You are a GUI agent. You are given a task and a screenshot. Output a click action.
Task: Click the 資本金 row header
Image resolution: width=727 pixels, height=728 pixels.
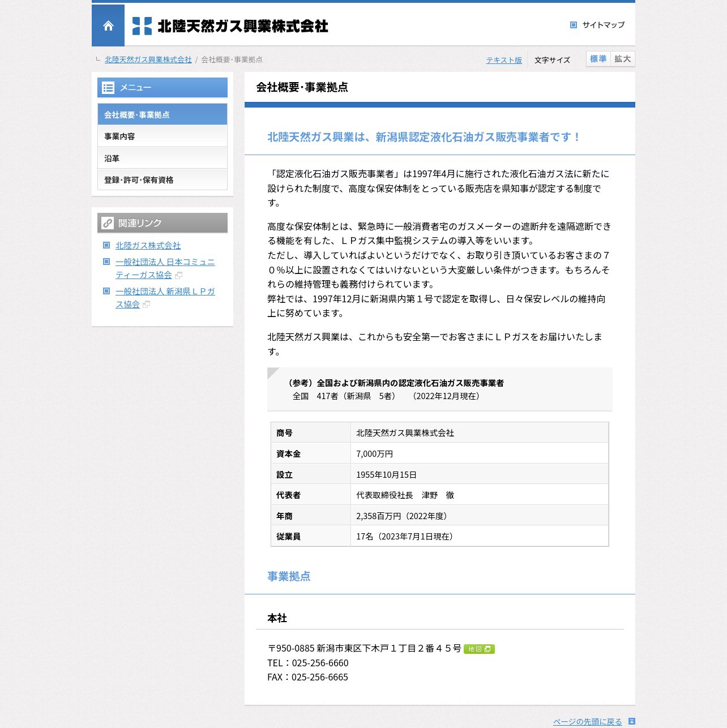[311, 454]
